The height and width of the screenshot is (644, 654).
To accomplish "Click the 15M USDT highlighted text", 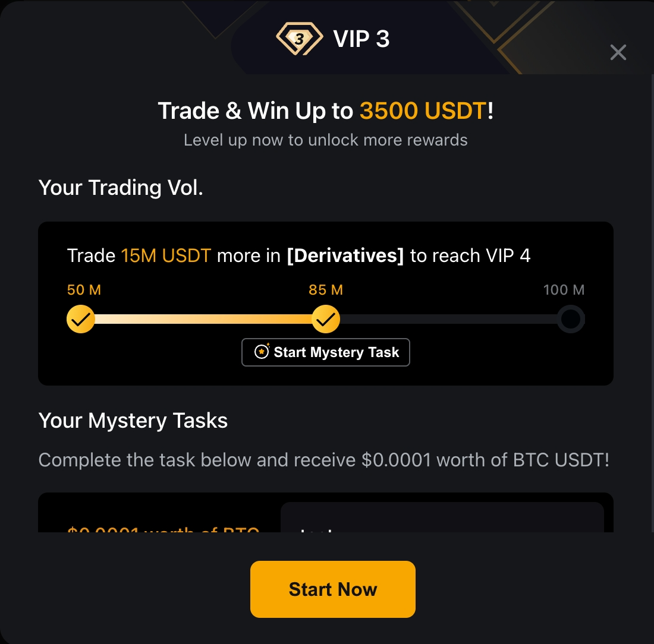I will click(x=166, y=255).
